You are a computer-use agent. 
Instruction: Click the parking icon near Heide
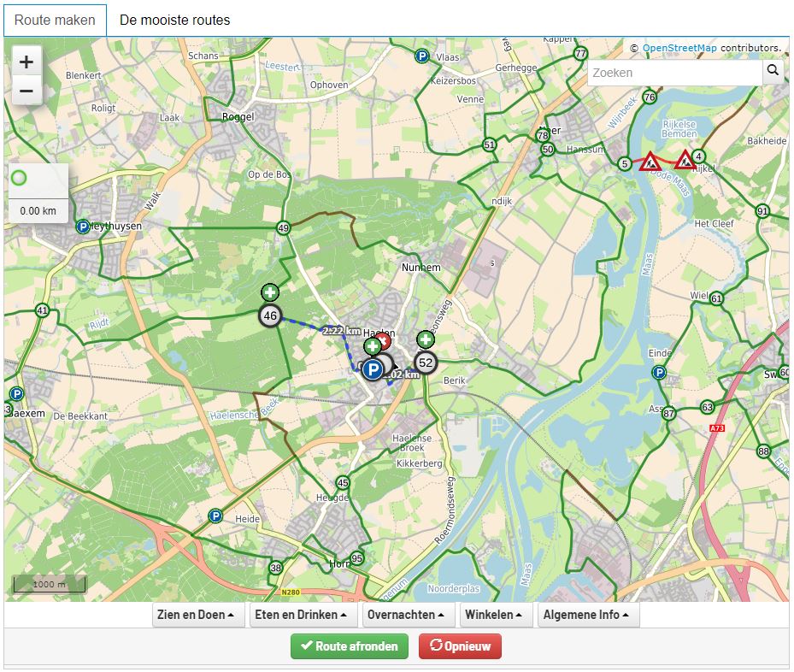[215, 515]
